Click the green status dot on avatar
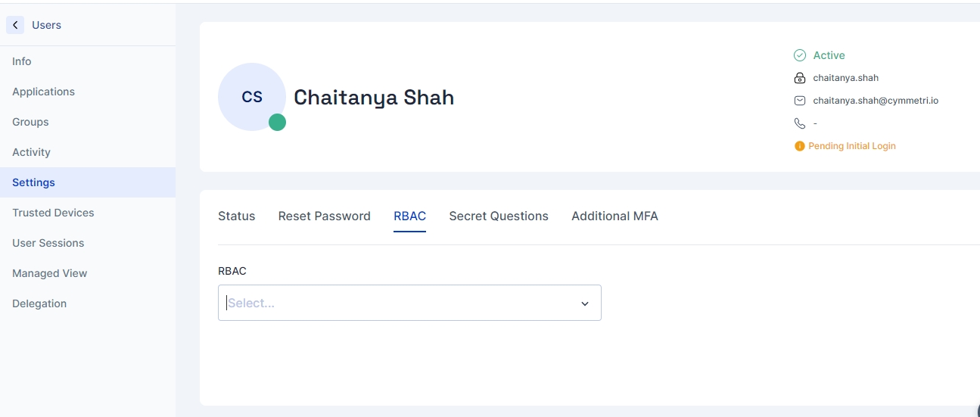Viewport: 980px width, 417px height. tap(277, 122)
